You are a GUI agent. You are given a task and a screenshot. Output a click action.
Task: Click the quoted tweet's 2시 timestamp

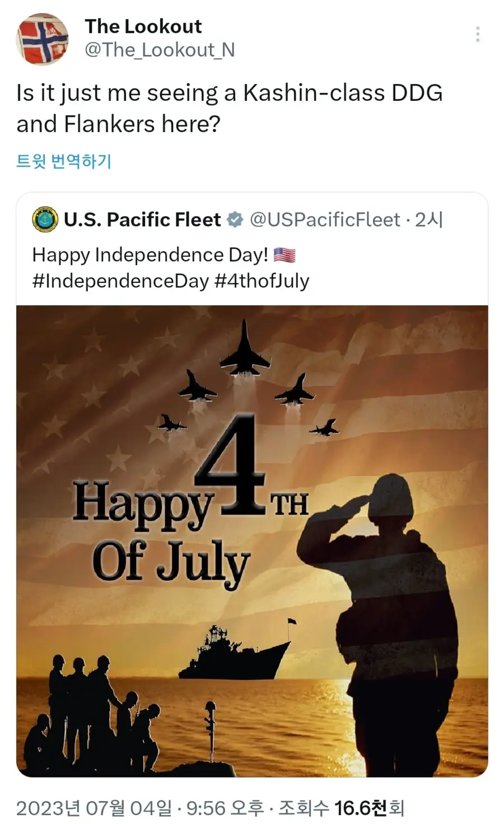(428, 220)
